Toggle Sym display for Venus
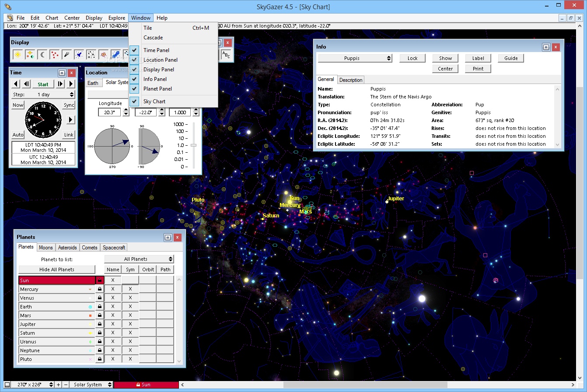 pos(130,298)
